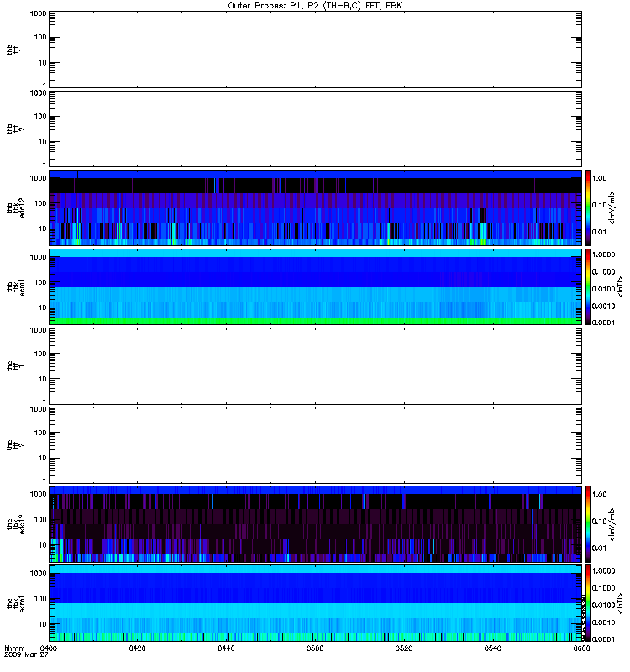
Task: Select the thc fbk edc12 color bar
Action: 588,523
